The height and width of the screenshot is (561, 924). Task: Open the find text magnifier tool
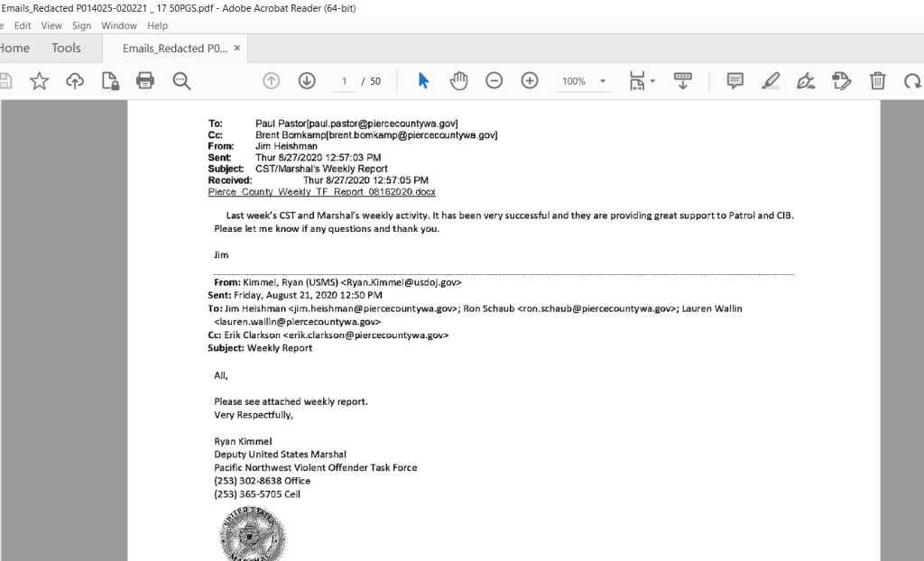(x=181, y=81)
